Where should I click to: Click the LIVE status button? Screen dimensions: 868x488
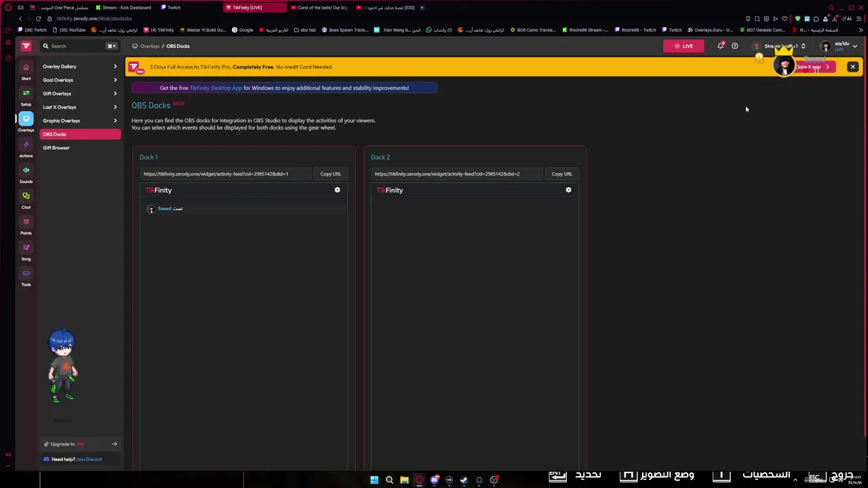click(684, 46)
